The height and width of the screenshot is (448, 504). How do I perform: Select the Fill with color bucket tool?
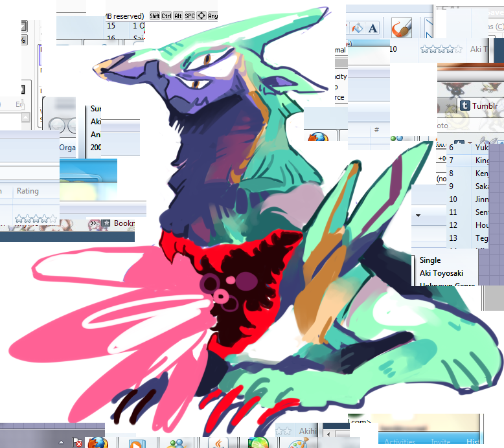(358, 28)
